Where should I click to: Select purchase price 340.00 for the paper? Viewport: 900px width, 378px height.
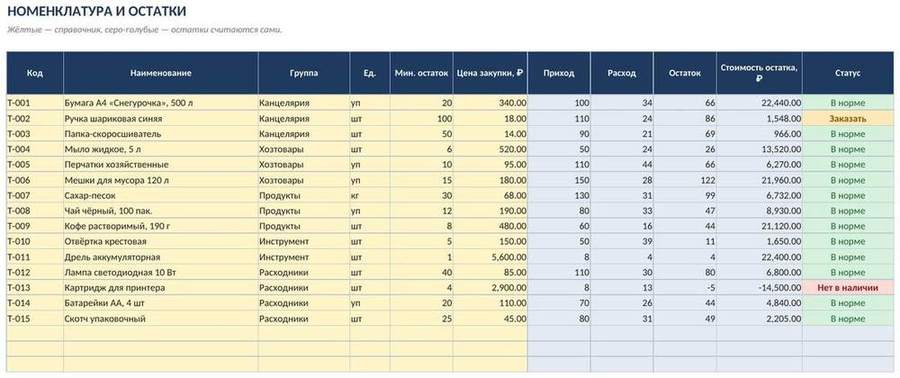[490, 103]
